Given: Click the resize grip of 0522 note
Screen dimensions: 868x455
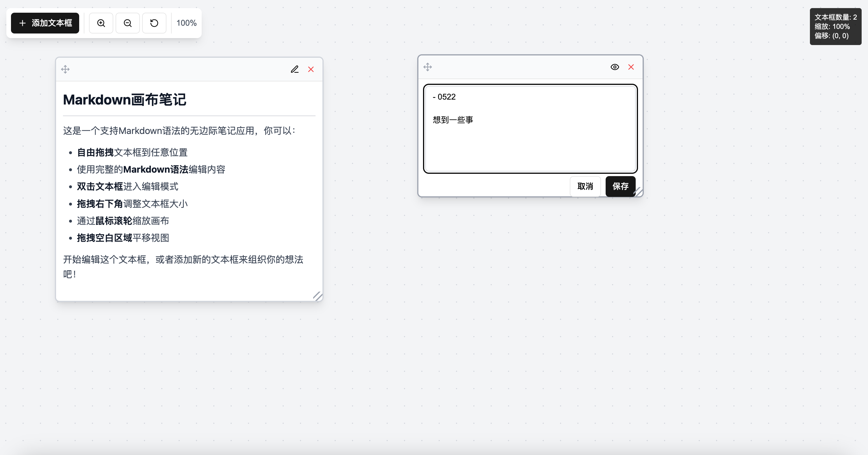Looking at the screenshot, I should 638,192.
